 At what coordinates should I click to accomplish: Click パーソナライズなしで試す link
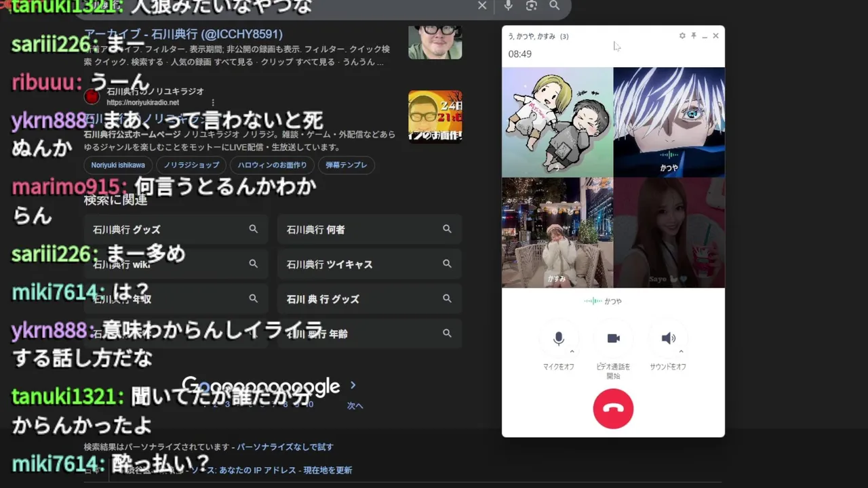pos(285,447)
